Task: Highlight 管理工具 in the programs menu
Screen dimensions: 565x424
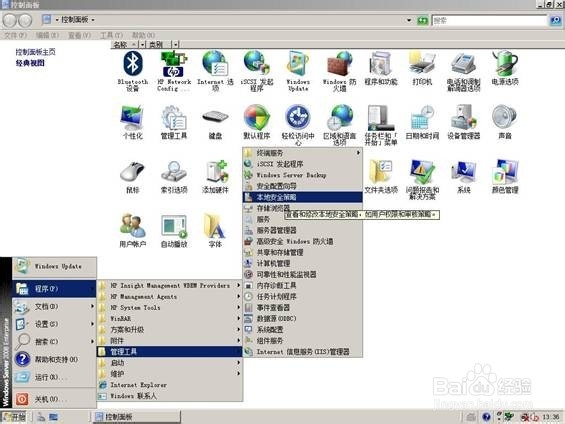Action: pyautogui.click(x=169, y=352)
